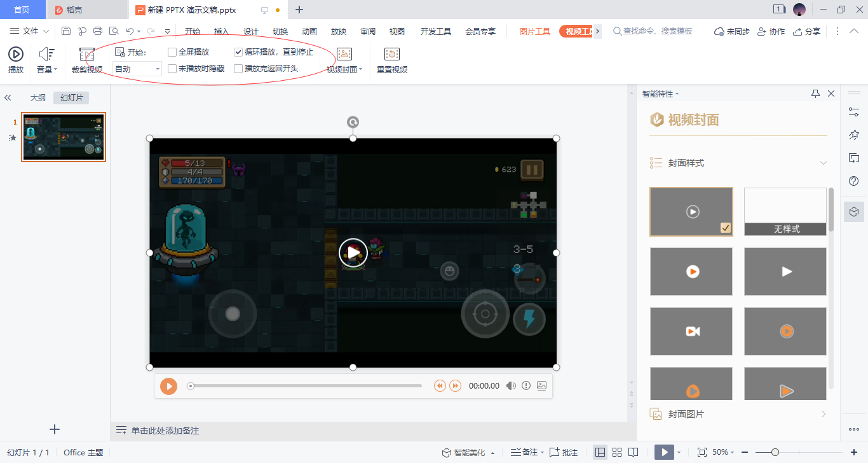
Task: Expand the 封面图片 section
Action: 738,414
